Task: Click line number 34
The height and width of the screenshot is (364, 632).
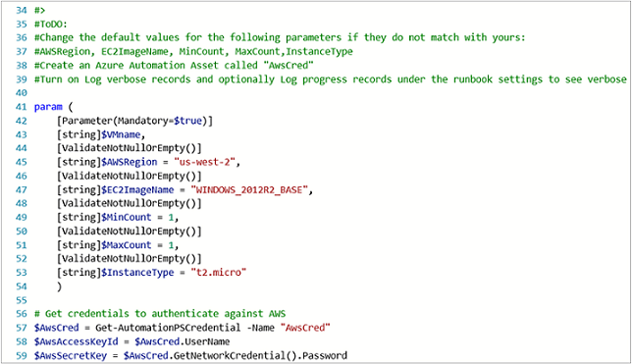Action: pyautogui.click(x=22, y=10)
